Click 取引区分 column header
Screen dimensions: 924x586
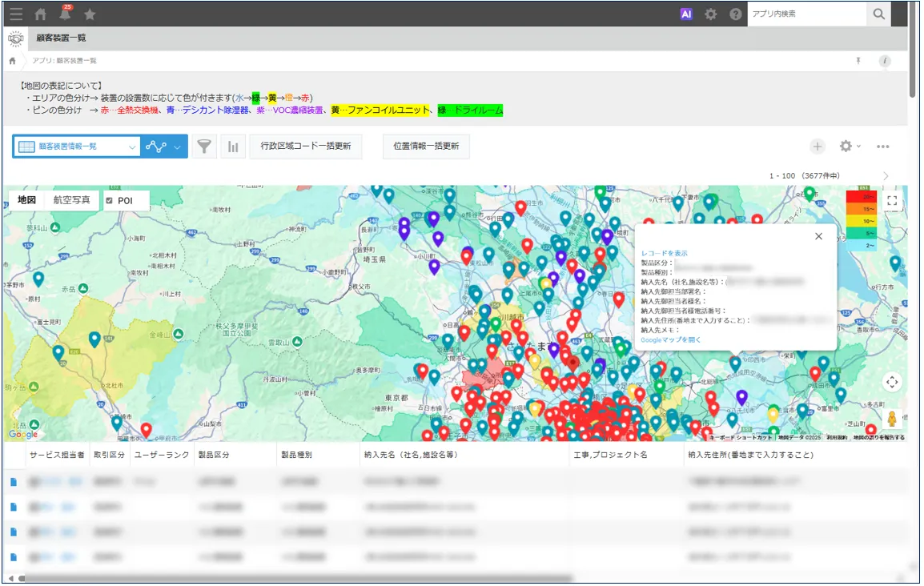(109, 455)
